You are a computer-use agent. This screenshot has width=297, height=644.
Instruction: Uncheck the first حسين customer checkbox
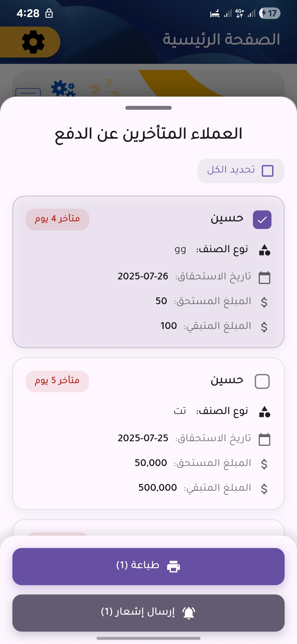(x=262, y=220)
